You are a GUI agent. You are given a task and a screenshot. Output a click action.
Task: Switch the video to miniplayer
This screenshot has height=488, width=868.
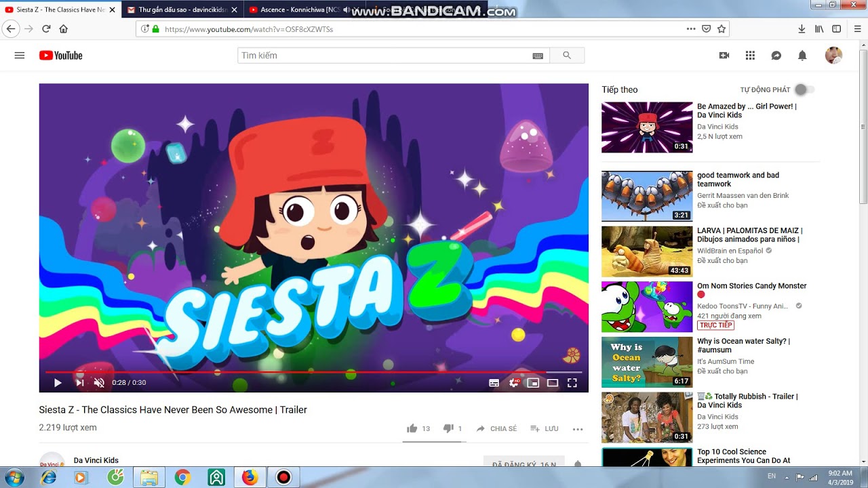coord(533,383)
